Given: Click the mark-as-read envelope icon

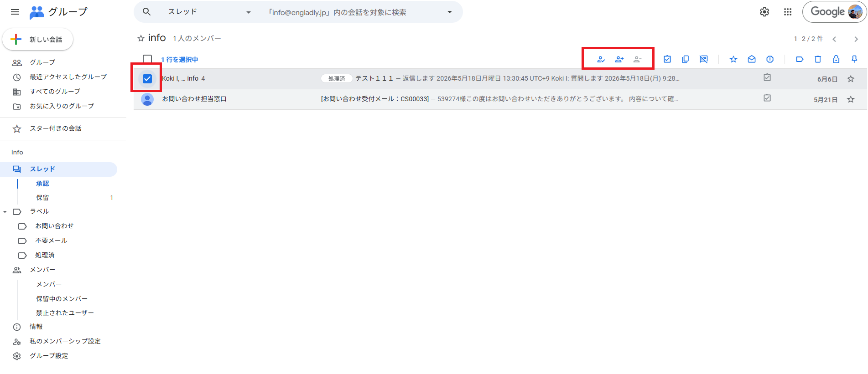Looking at the screenshot, I should [x=752, y=59].
